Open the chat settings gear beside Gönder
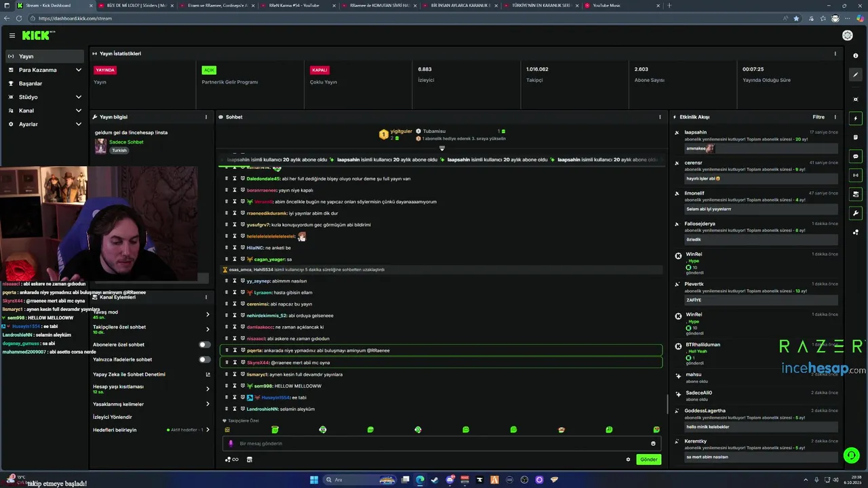 click(628, 460)
